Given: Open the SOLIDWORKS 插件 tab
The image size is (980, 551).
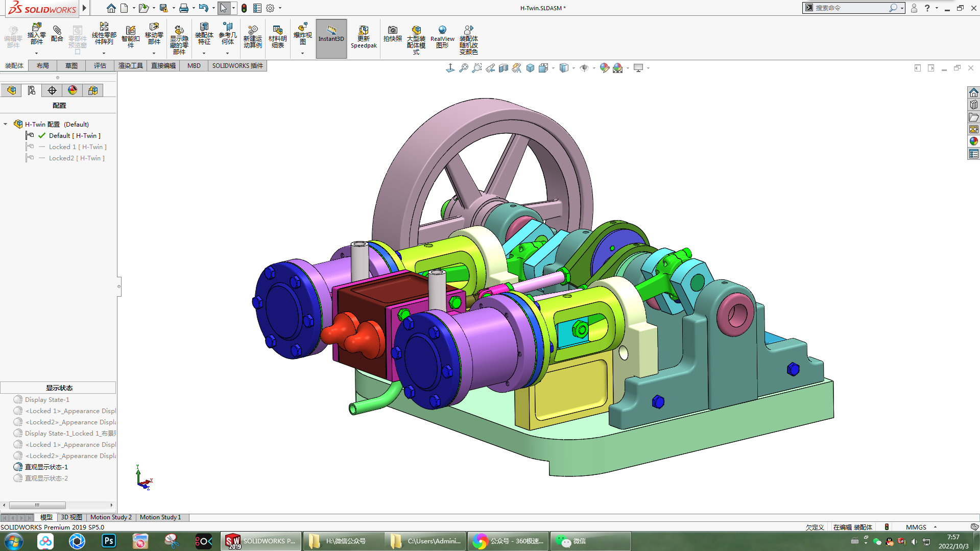Looking at the screenshot, I should [x=237, y=66].
